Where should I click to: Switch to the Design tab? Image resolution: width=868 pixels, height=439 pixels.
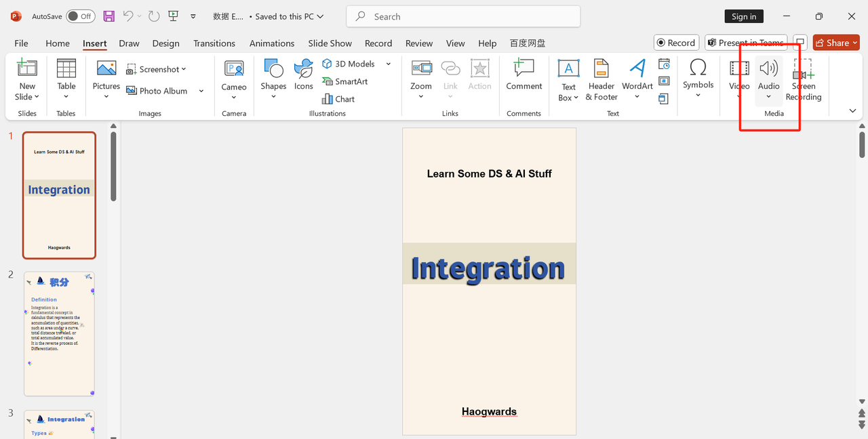coord(165,43)
